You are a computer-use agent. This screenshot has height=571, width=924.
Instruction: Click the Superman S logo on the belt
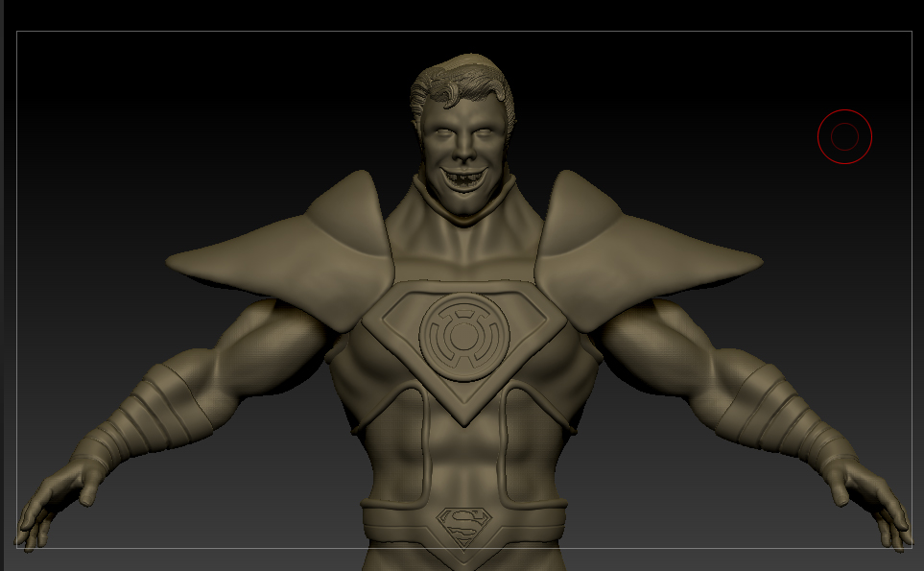coord(464,528)
